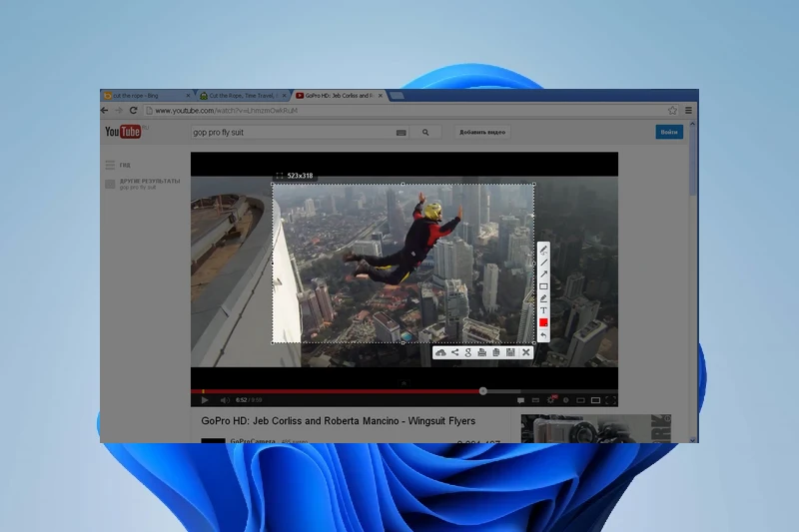Viewport: 799px width, 532px height.
Task: Select the 'GoPro HD: Jeb Corliss' tab
Action: click(x=337, y=96)
